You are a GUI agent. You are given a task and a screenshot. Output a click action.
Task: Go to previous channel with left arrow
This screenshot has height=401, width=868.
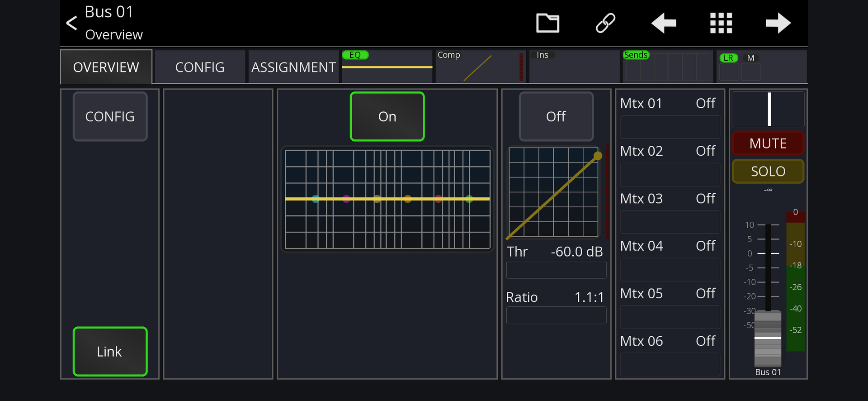pyautogui.click(x=663, y=23)
